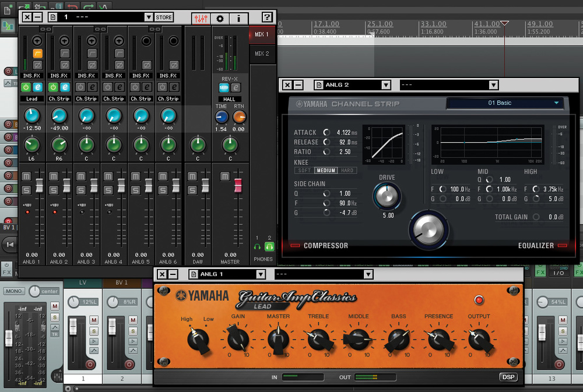Viewport: 583px width, 392px height.
Task: Invert phase on the ANLG 1 channel
Action: click(37, 65)
